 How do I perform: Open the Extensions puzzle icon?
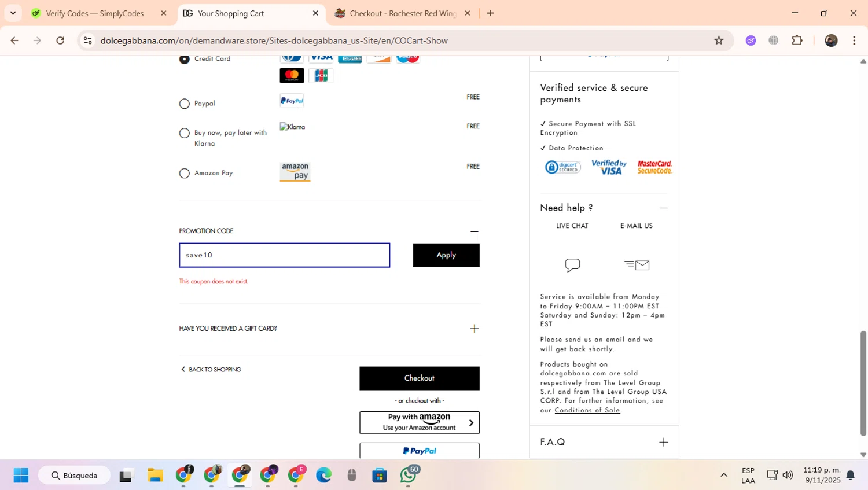[797, 40]
